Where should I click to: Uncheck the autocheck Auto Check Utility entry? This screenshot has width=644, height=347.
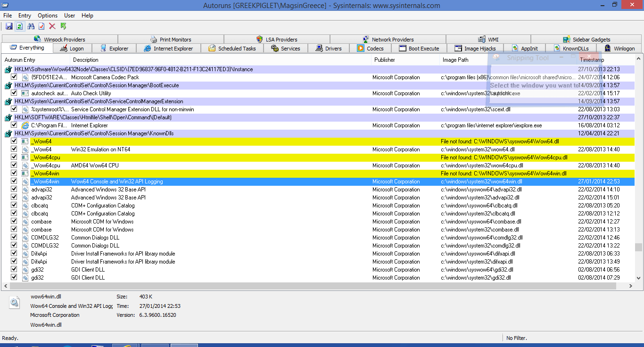14,93
